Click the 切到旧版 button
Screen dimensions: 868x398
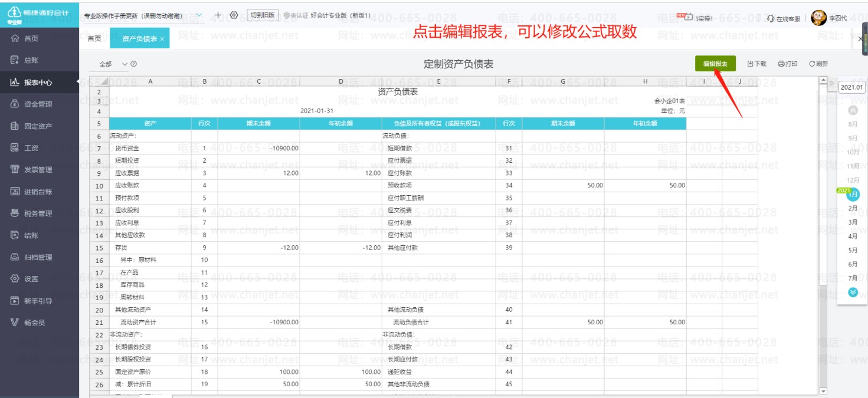coord(262,15)
